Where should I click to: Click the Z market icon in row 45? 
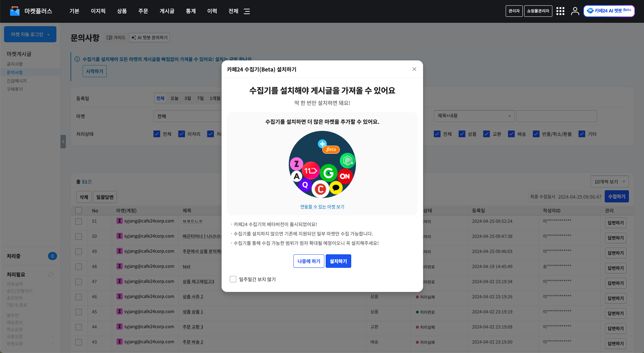click(120, 311)
